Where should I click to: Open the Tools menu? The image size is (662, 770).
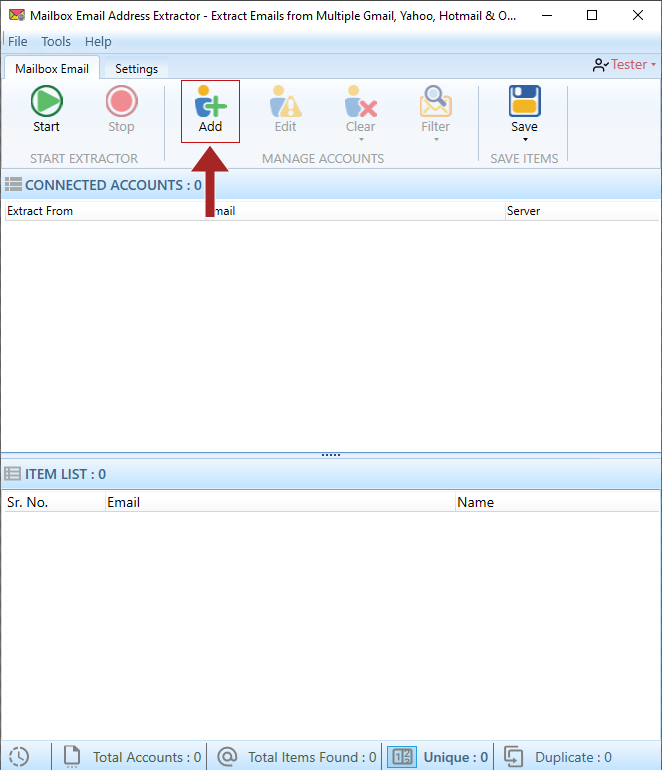coord(56,42)
